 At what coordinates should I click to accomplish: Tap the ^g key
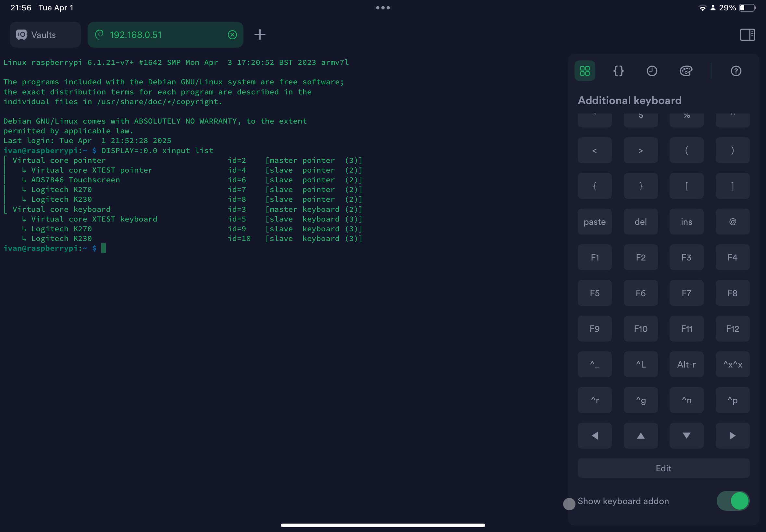641,400
